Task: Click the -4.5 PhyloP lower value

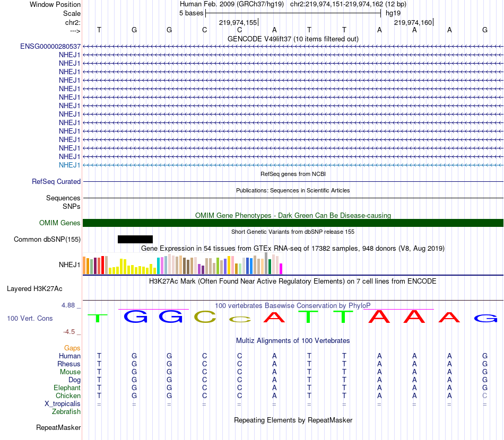Action: tap(69, 332)
